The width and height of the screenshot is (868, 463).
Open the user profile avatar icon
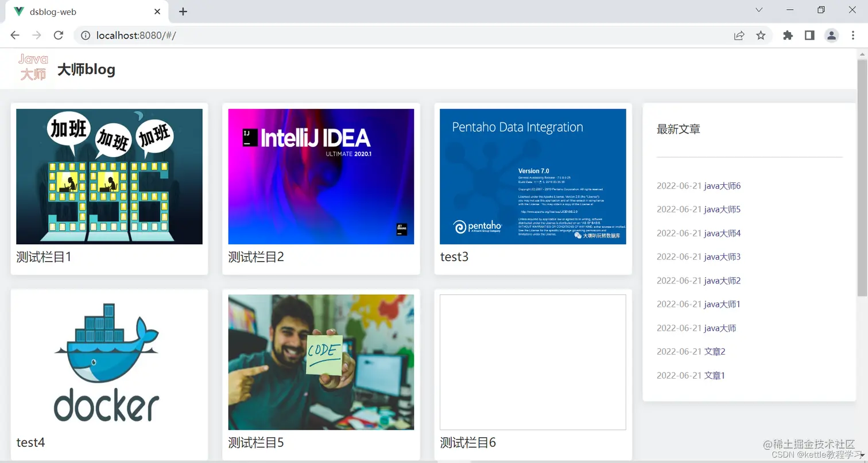point(831,36)
